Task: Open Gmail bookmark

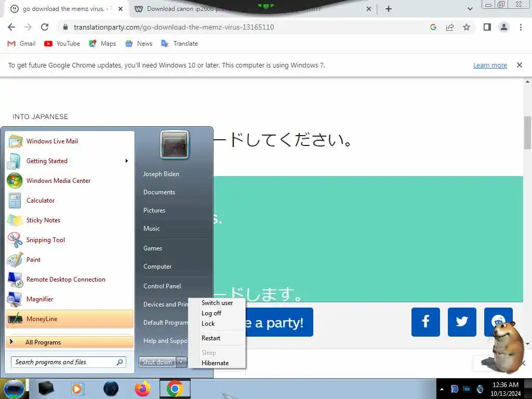Action: (22, 44)
